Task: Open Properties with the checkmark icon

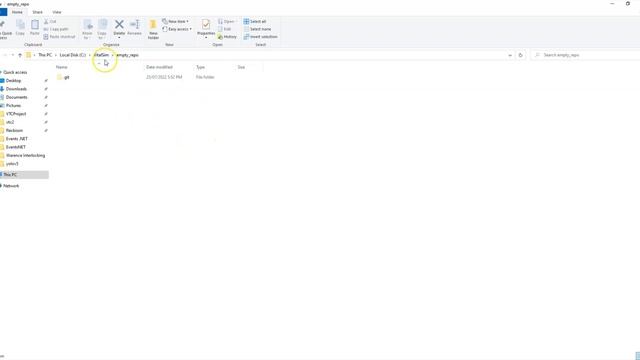Action: pos(206,24)
